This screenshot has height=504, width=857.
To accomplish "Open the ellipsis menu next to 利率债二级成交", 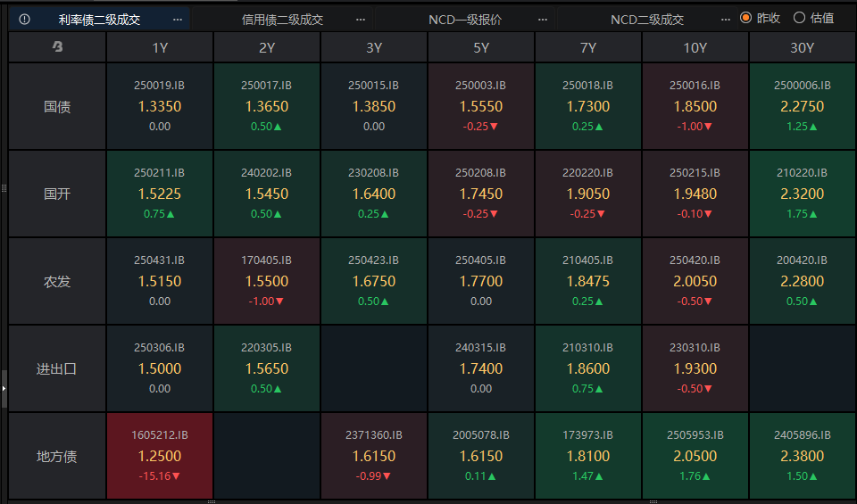I will coord(178,19).
